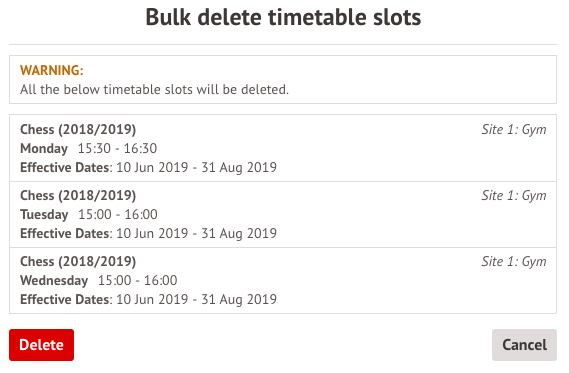Select the Monday 15:30 - 16:30 Chess slot
The width and height of the screenshot is (569, 373).
pyautogui.click(x=283, y=148)
